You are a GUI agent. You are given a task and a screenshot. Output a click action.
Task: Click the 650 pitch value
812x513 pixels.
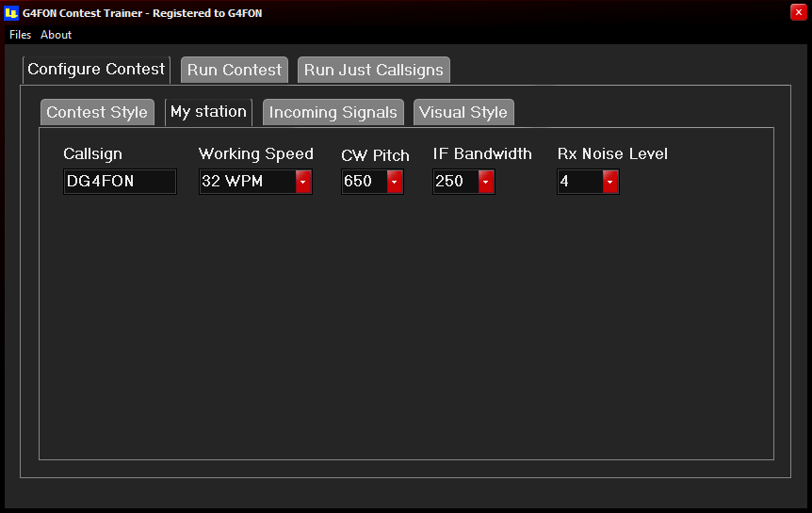coord(358,181)
